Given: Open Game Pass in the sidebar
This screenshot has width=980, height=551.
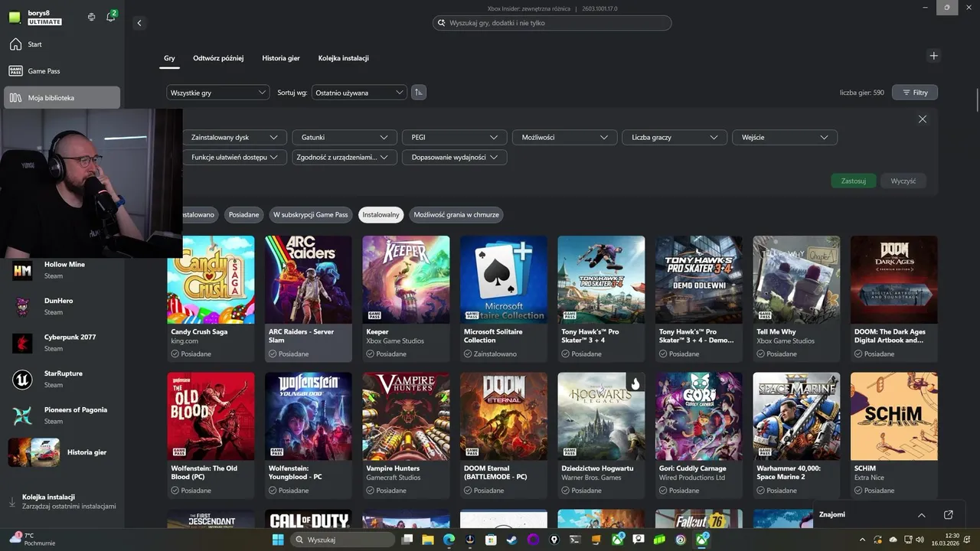Looking at the screenshot, I should tap(62, 71).
